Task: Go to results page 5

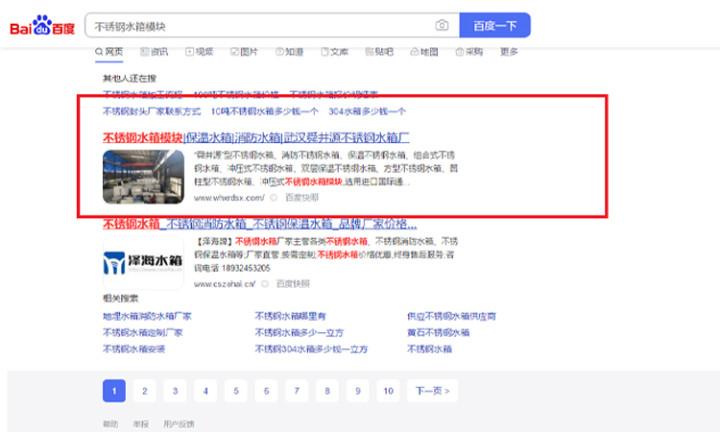Action: pyautogui.click(x=236, y=391)
